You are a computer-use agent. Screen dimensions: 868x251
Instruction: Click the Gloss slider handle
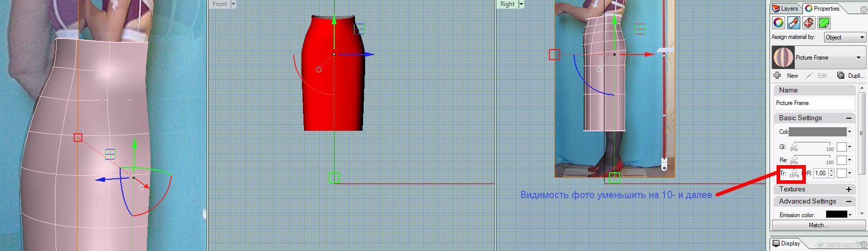pyautogui.click(x=794, y=144)
